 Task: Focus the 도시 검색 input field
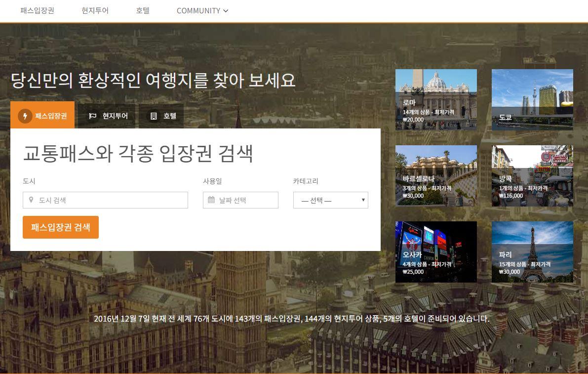(x=105, y=200)
